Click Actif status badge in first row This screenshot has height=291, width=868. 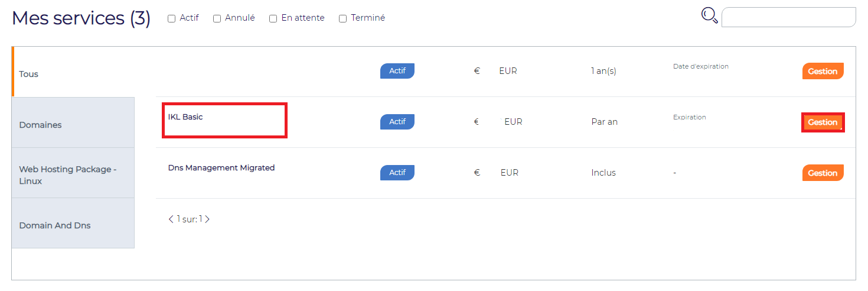pyautogui.click(x=397, y=71)
